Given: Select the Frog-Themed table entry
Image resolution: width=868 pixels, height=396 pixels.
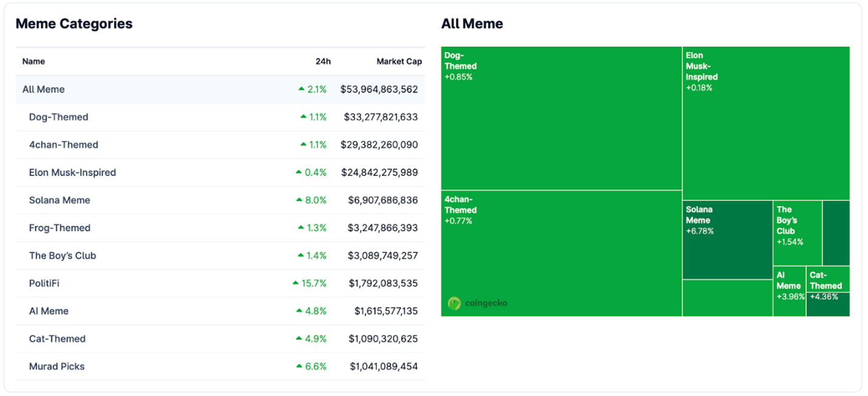Looking at the screenshot, I should pyautogui.click(x=59, y=228).
